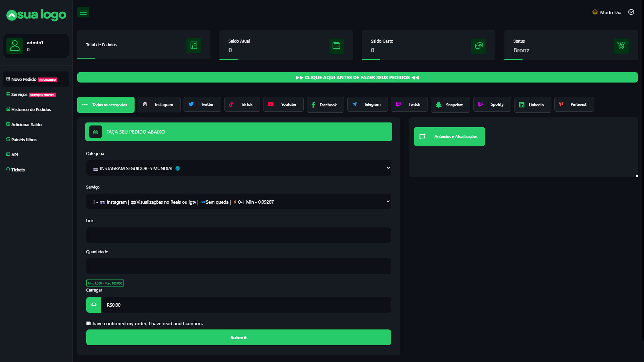Screen dimensions: 644x362
Task: Click the Total de Pedidos card icon
Action: click(x=193, y=45)
